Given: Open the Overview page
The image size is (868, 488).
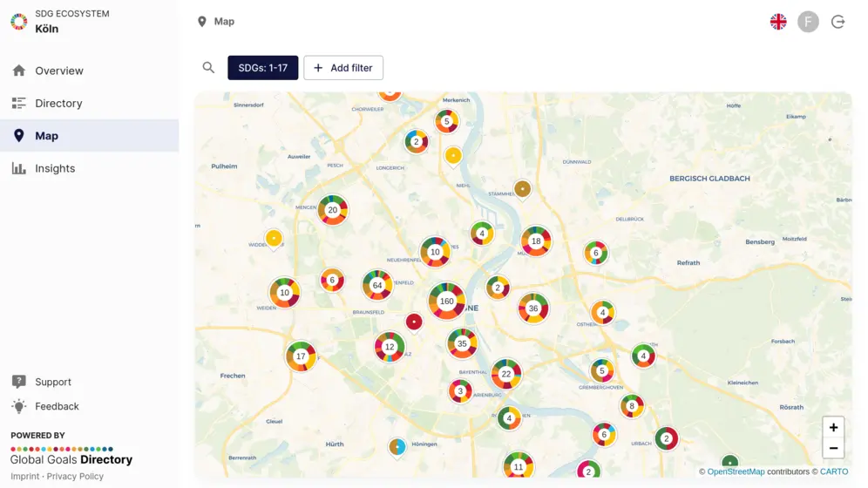Looking at the screenshot, I should pyautogui.click(x=89, y=71).
